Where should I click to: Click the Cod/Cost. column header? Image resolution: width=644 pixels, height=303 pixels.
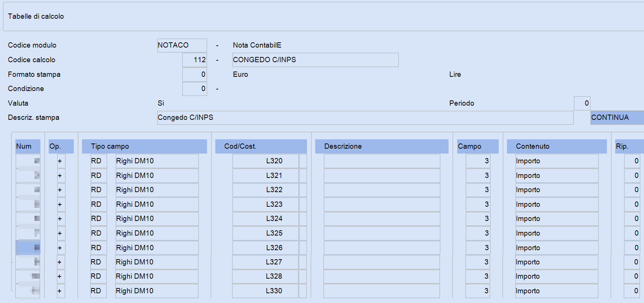[261, 146]
